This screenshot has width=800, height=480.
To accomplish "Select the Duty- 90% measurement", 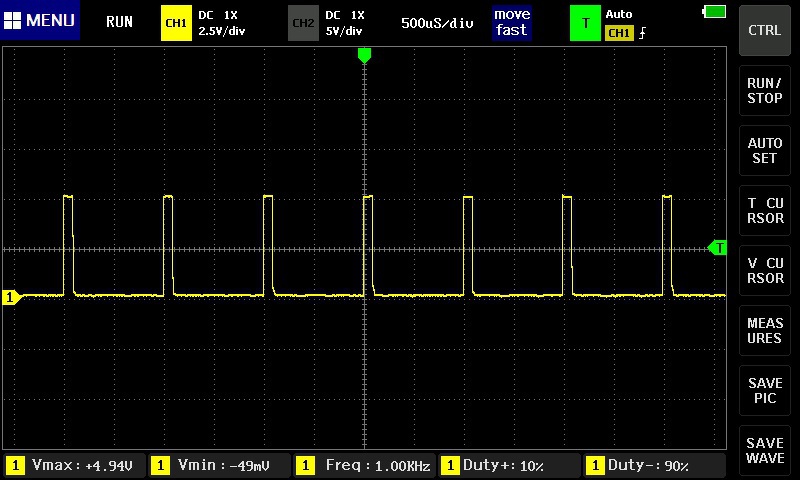I will click(655, 465).
